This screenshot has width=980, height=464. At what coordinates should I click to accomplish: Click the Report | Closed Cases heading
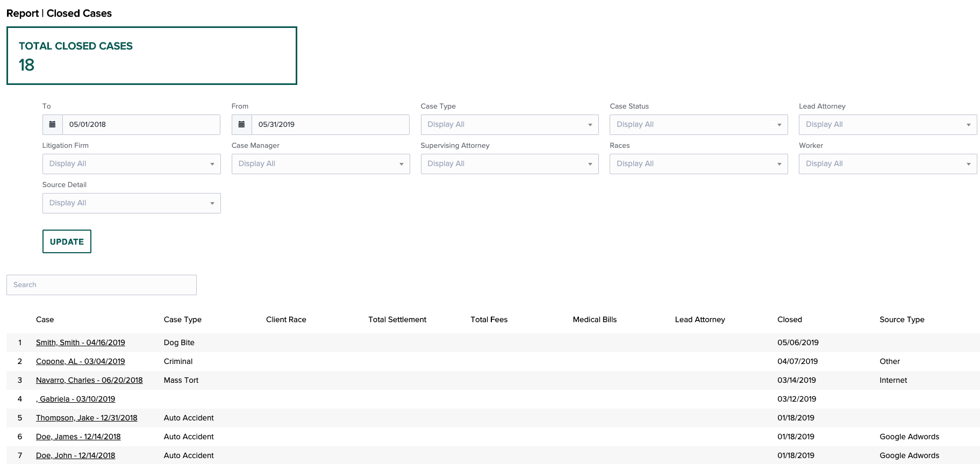pos(59,13)
